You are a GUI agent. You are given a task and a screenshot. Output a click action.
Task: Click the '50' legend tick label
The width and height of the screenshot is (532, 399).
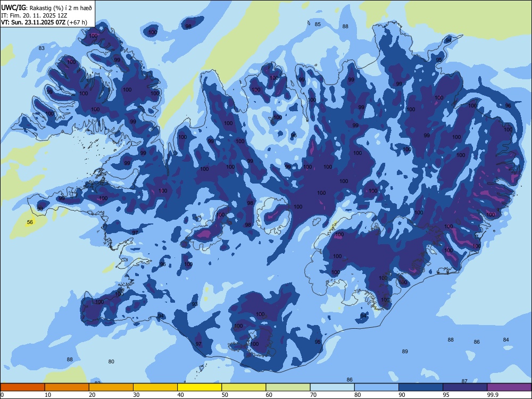(225, 395)
